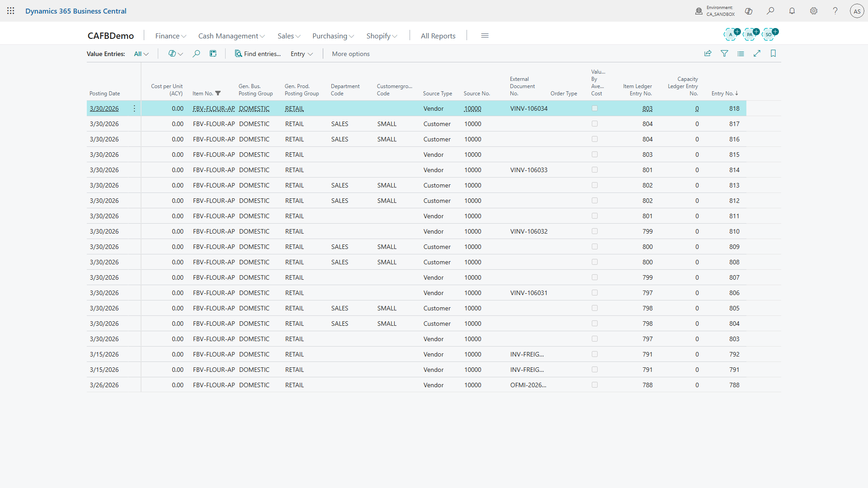Tick the checkbox on the last row, entry 788
This screenshot has width=868, height=488.
coord(594,385)
